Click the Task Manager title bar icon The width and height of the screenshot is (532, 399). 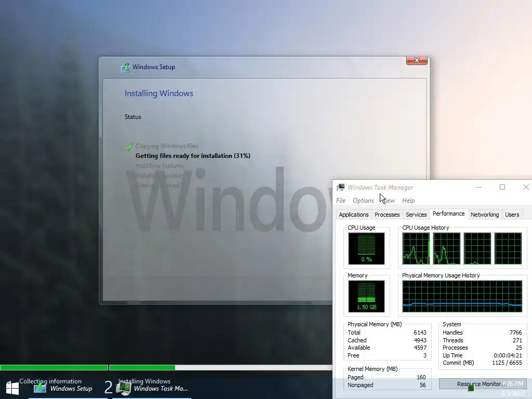pyautogui.click(x=341, y=187)
